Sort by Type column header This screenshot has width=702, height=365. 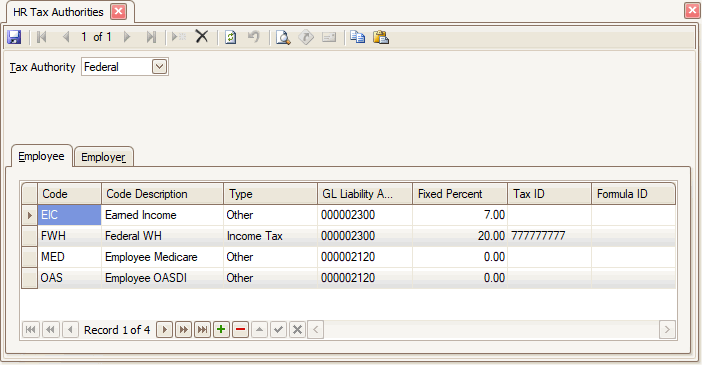270,194
